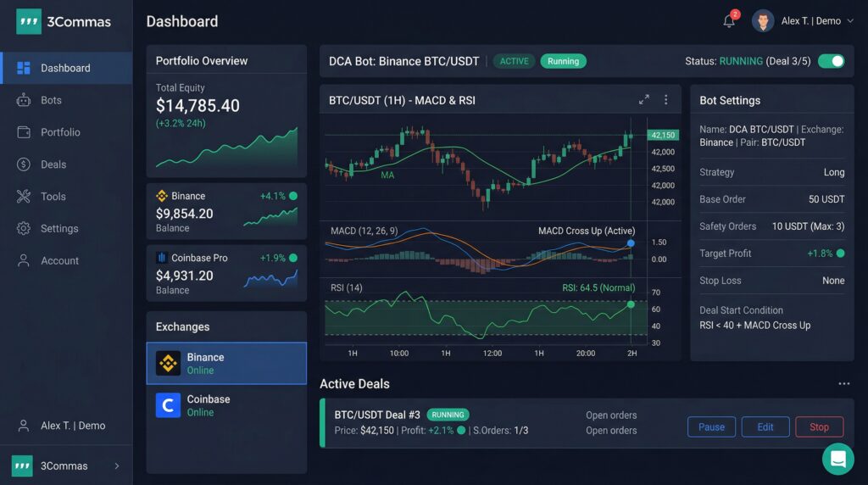The image size is (868, 485).
Task: Open Settings from the sidebar
Action: point(66,229)
